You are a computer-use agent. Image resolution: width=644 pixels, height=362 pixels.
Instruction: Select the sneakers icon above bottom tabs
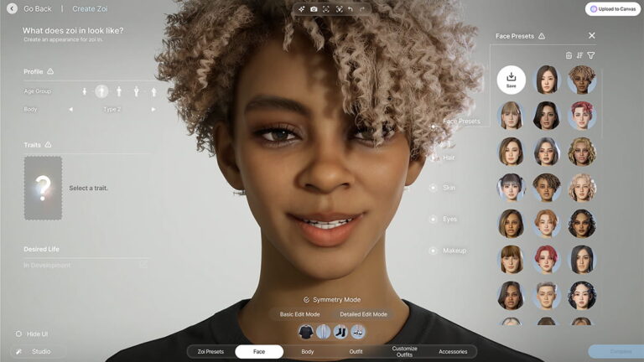(x=358, y=332)
